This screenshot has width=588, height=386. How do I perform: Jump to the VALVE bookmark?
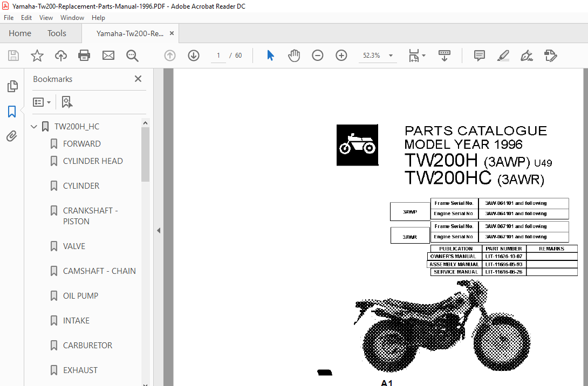74,246
